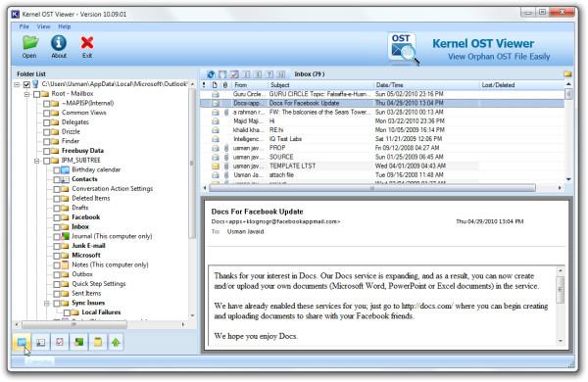Open the File menu
This screenshot has height=382, width=588.
pos(24,26)
